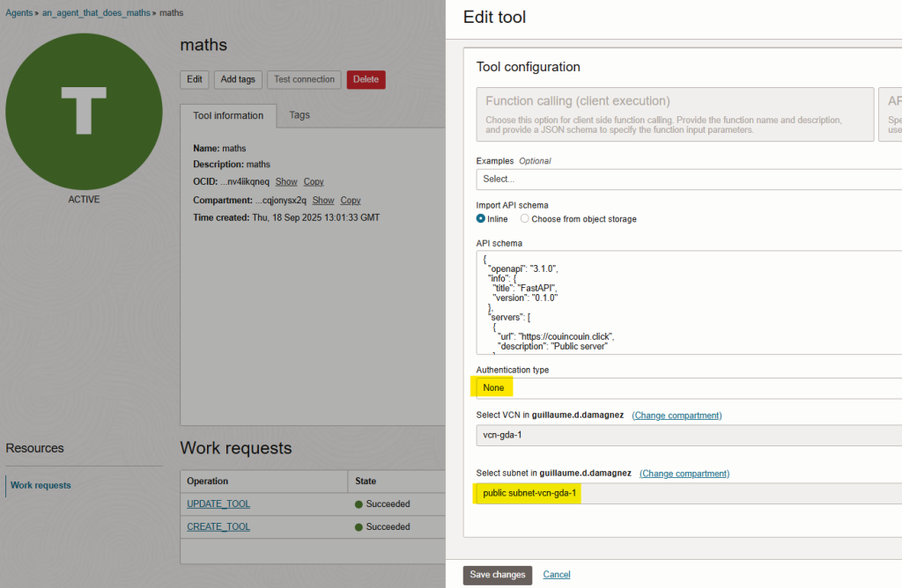Open the UPDATE_TOOL work request
The height and width of the screenshot is (588, 902).
218,504
